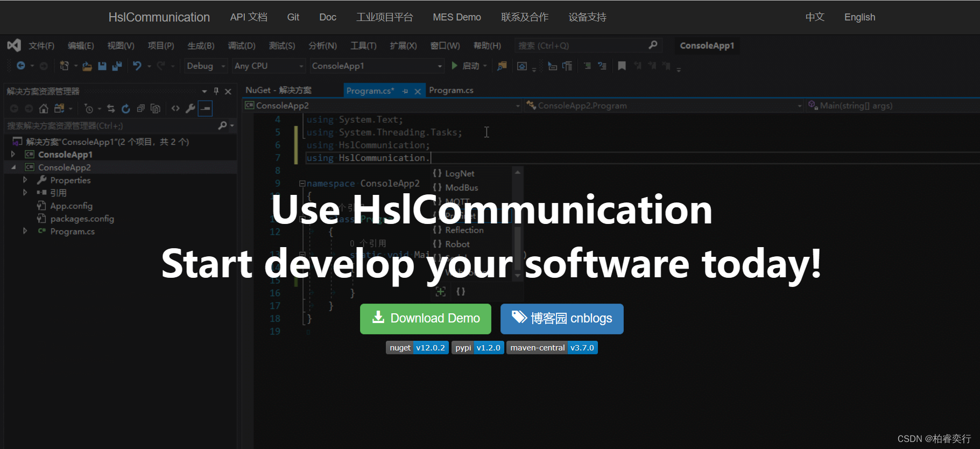Open the 帮助(H) menu

[x=487, y=46]
